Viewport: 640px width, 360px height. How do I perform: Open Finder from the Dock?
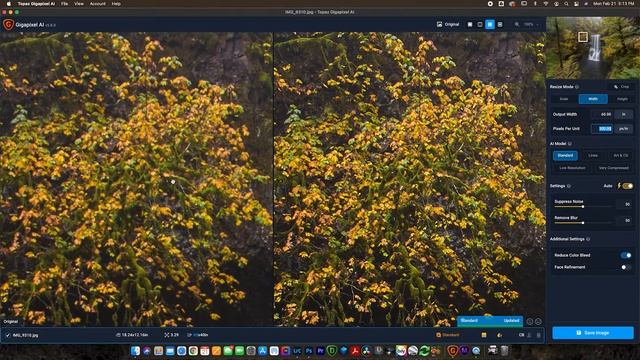click(x=136, y=351)
